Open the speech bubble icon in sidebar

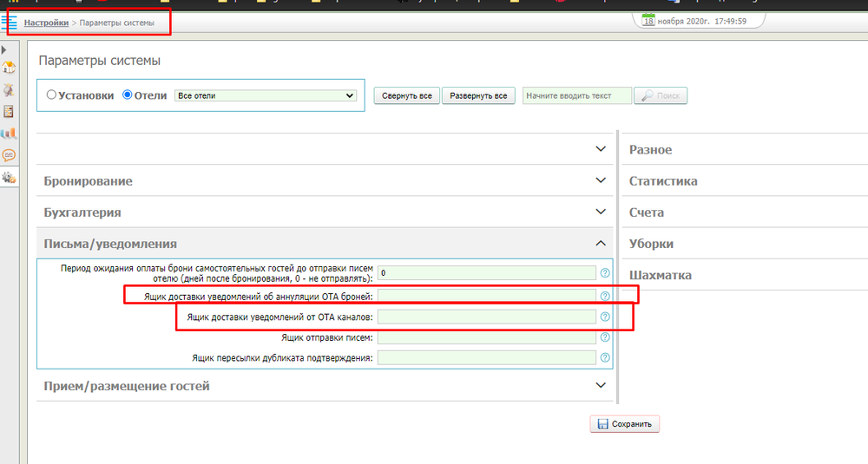pos(9,155)
